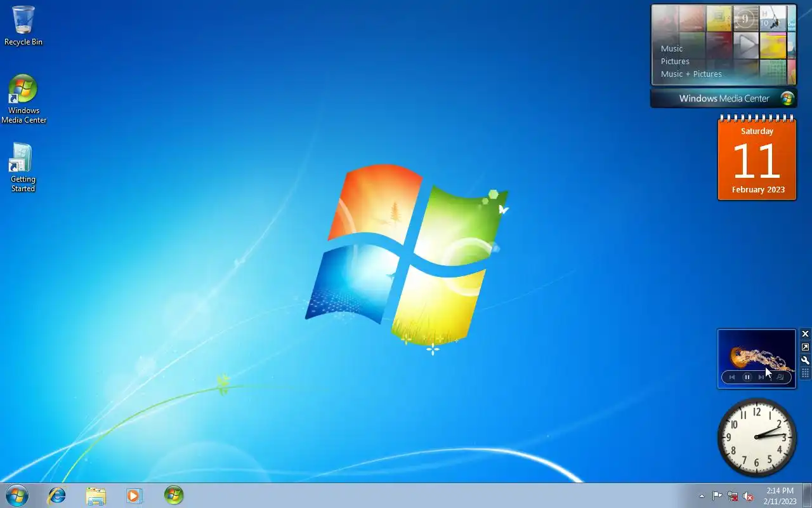Select Music in the Media Center gadget
Screen dimensions: 812x508
pyautogui.click(x=672, y=48)
